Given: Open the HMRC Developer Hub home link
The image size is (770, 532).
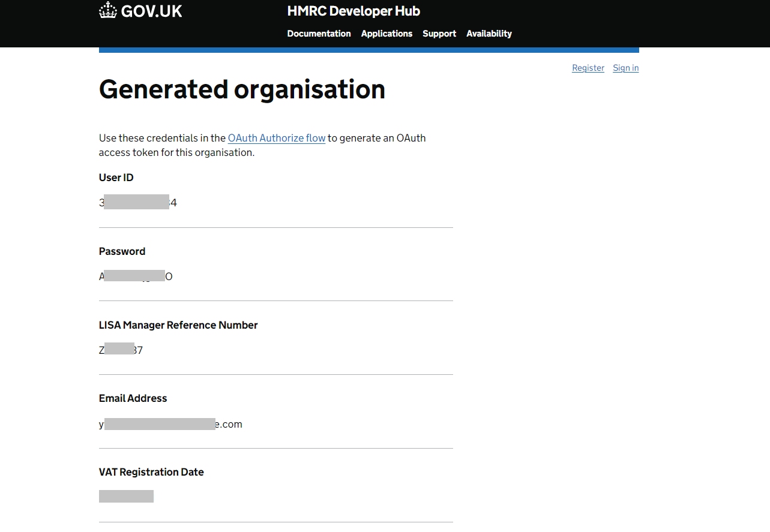Looking at the screenshot, I should (x=353, y=11).
